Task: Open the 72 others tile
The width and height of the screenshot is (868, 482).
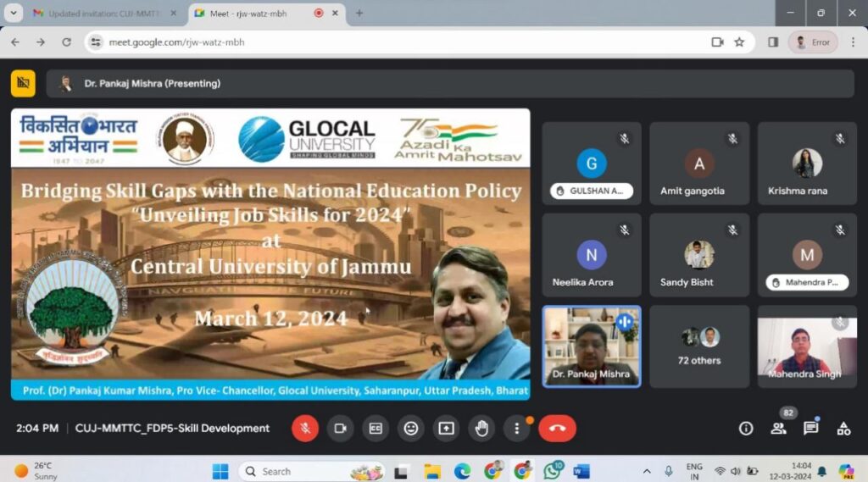Action: [699, 346]
